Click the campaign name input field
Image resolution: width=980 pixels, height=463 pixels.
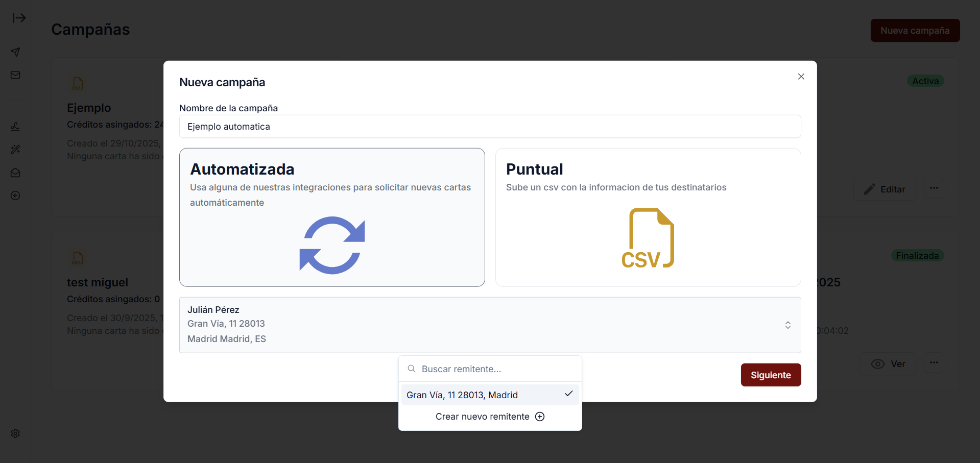pyautogui.click(x=490, y=126)
